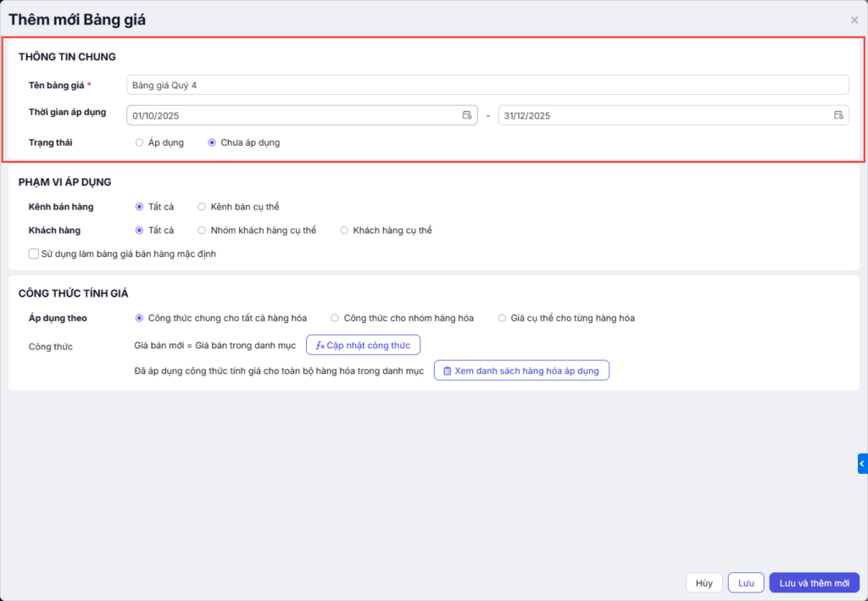Open Xem danh sách hàng hóa áp dụng
This screenshot has width=868, height=601.
coord(521,370)
